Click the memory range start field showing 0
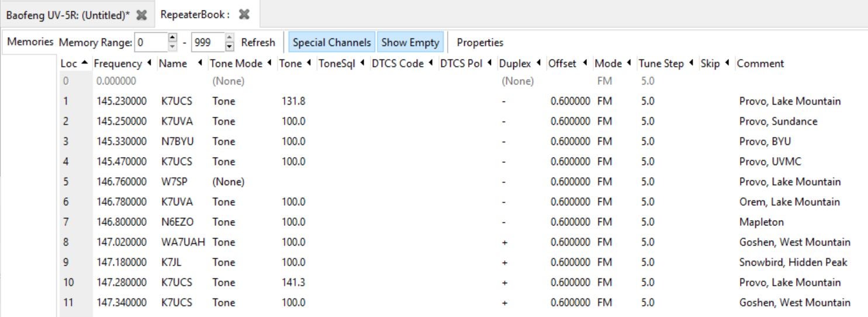This screenshot has height=317, width=868. (151, 43)
